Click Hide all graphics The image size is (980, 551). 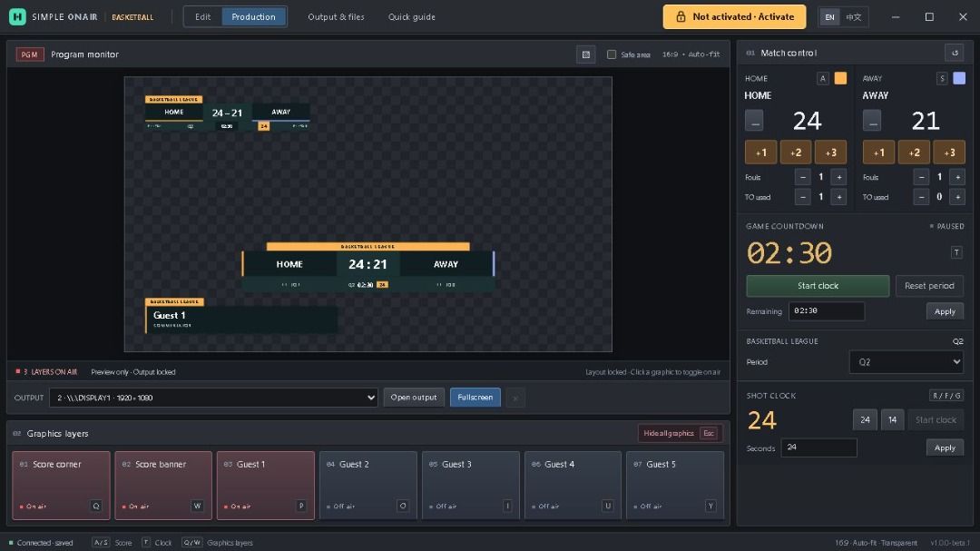[680, 433]
